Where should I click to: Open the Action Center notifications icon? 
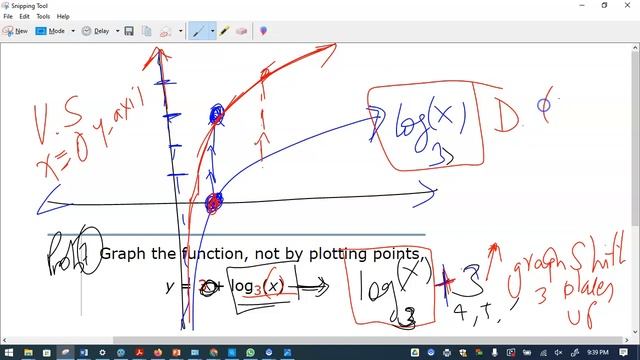click(623, 352)
